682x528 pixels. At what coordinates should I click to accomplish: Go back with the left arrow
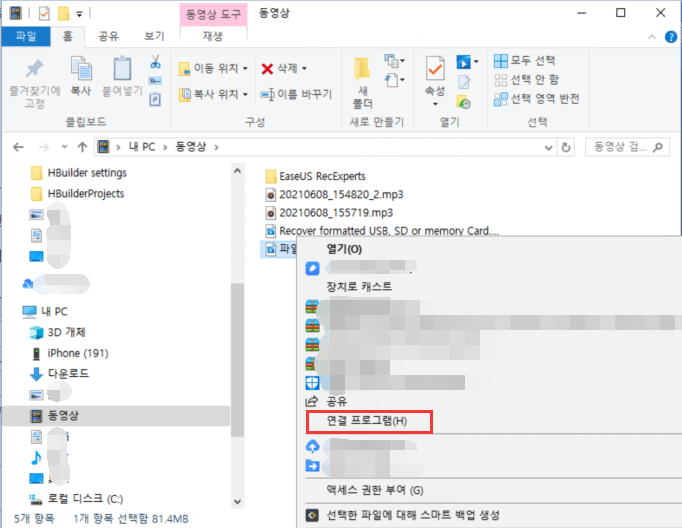pos(18,147)
